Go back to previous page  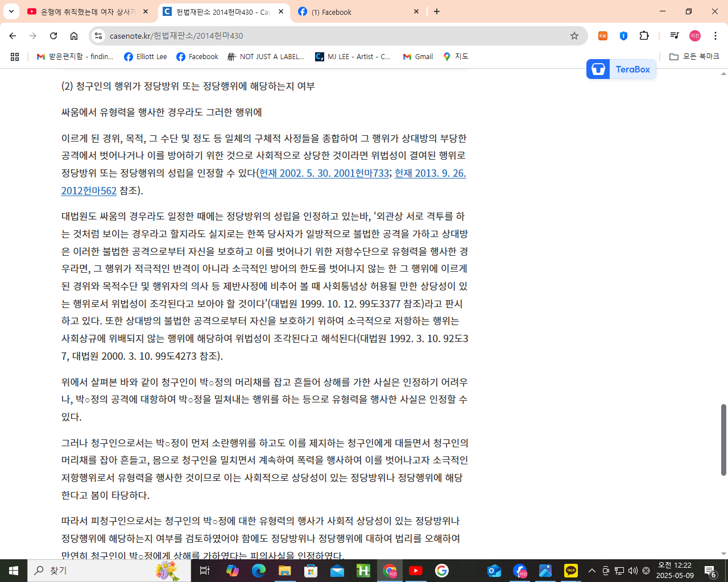coord(13,36)
